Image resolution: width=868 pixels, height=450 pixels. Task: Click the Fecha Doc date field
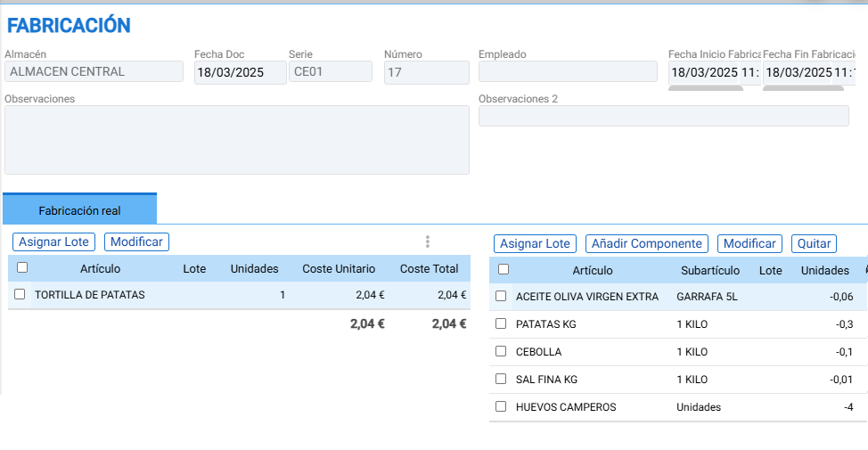[241, 72]
